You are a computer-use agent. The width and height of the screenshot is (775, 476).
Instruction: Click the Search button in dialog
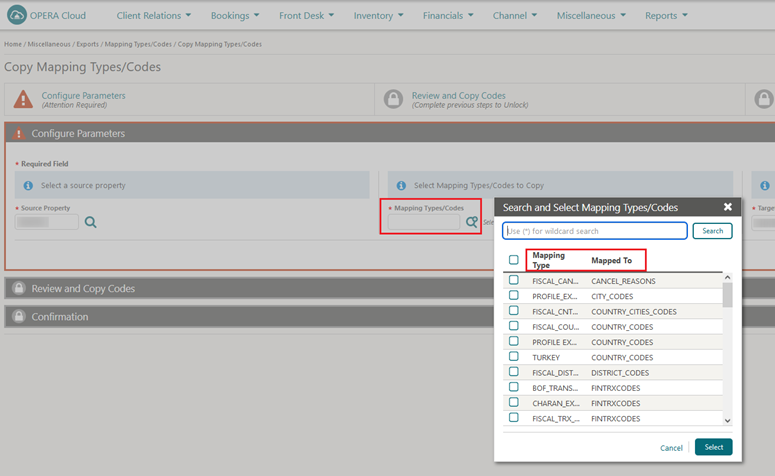712,231
